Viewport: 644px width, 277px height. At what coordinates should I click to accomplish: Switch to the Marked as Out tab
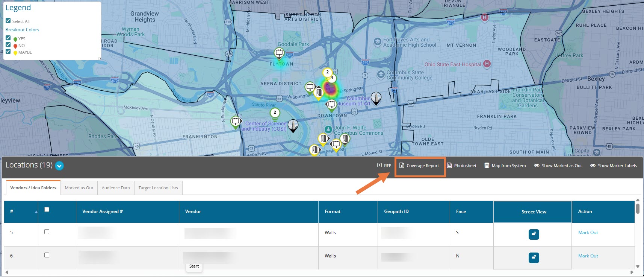pos(79,188)
